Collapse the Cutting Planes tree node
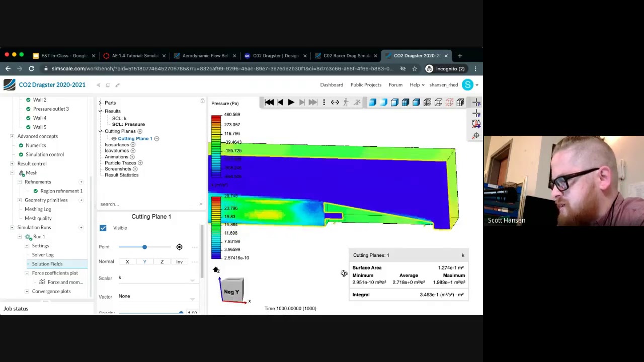644x362 pixels. click(100, 131)
